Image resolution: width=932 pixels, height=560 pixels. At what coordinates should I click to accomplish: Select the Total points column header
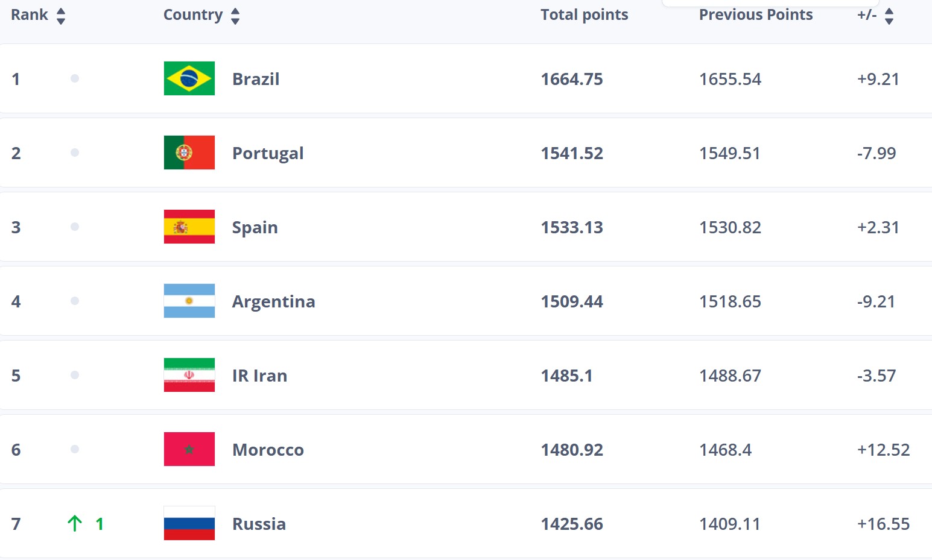[x=584, y=15]
